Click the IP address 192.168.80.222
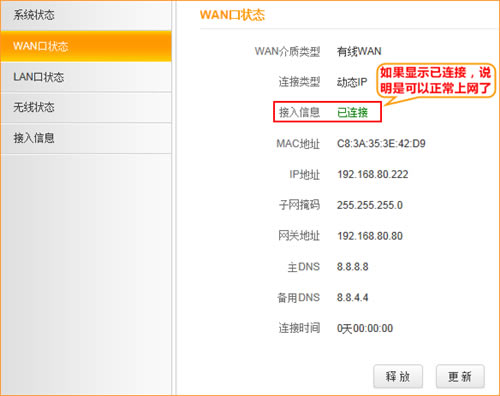This screenshot has width=500, height=396. tap(373, 174)
